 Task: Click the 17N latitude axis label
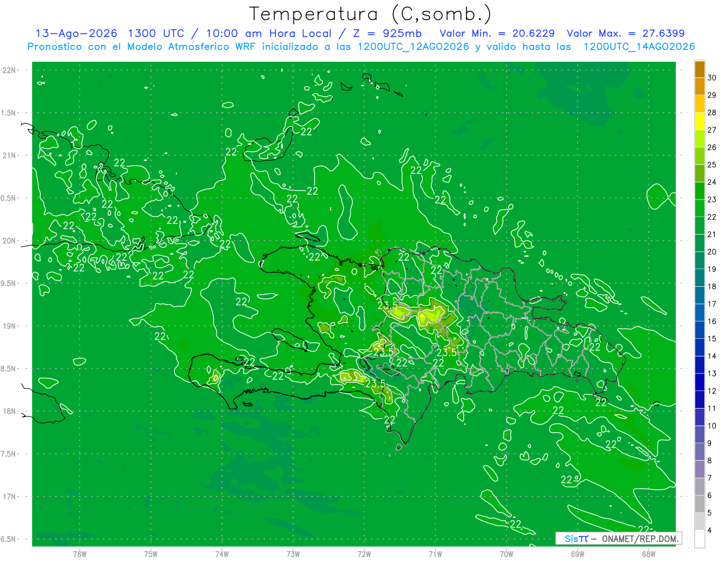coord(10,497)
